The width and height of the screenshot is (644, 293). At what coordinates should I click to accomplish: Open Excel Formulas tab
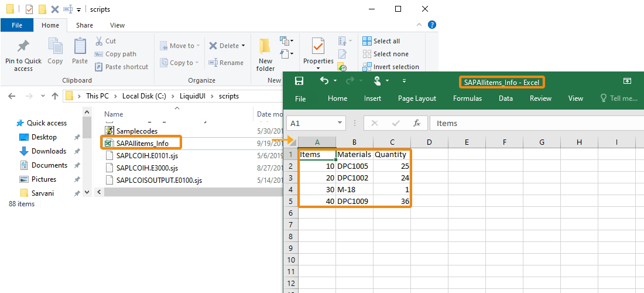point(467,98)
